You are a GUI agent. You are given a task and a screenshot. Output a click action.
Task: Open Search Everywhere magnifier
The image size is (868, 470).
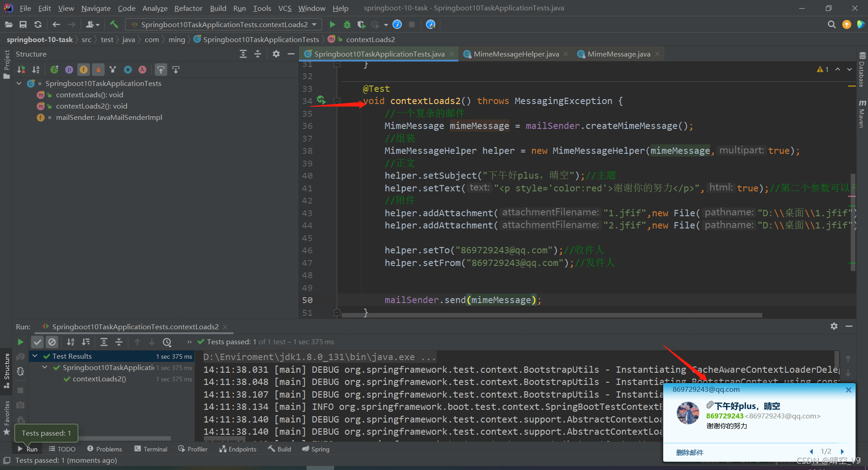pos(831,24)
